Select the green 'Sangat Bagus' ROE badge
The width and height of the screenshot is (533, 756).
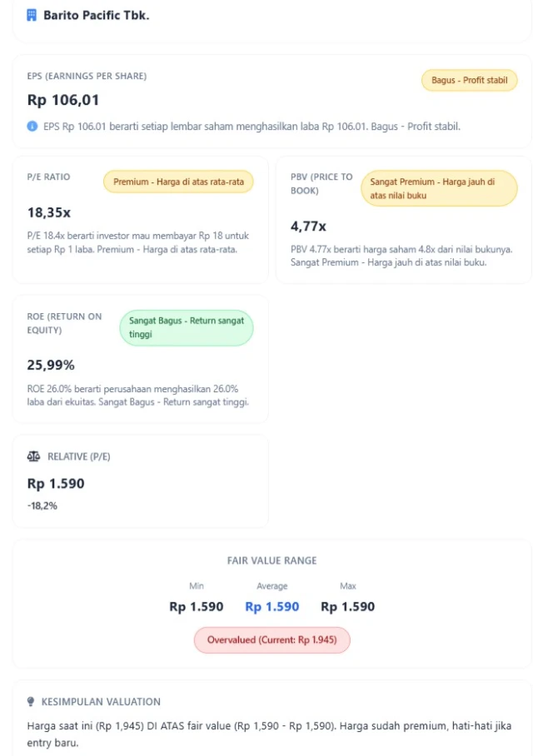(x=187, y=327)
